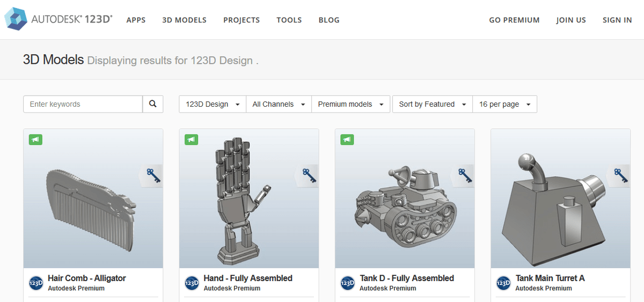Open the Tank D model thumbnail
The image size is (644, 302).
(405, 198)
